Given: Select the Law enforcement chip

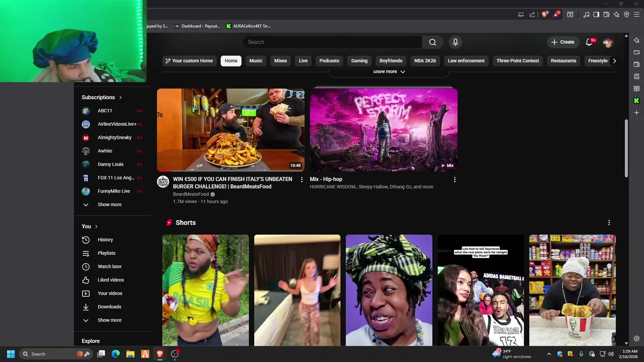Looking at the screenshot, I should (466, 61).
